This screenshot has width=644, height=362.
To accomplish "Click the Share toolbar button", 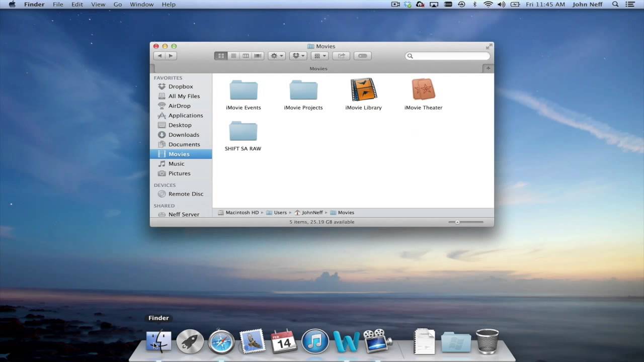I will [341, 56].
